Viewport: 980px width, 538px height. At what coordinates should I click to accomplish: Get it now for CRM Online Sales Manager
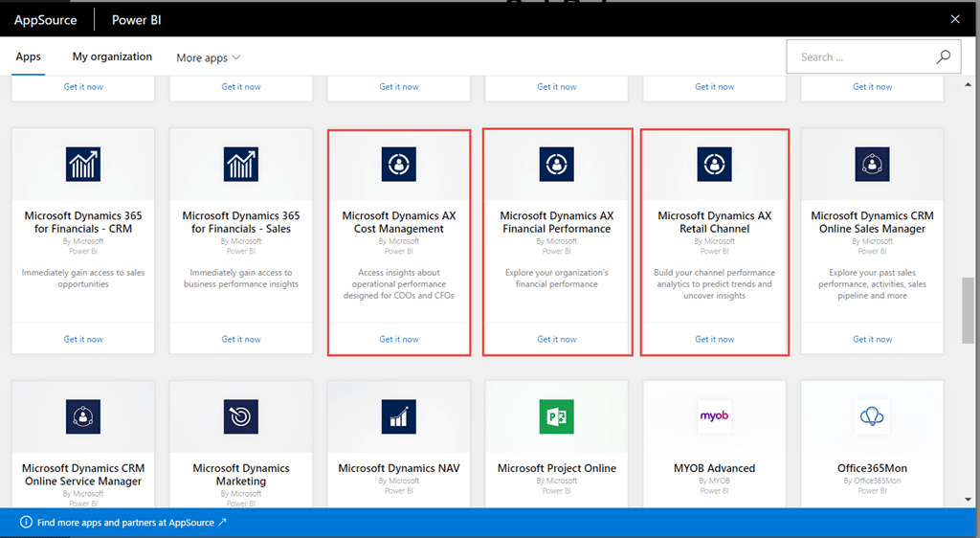point(872,339)
